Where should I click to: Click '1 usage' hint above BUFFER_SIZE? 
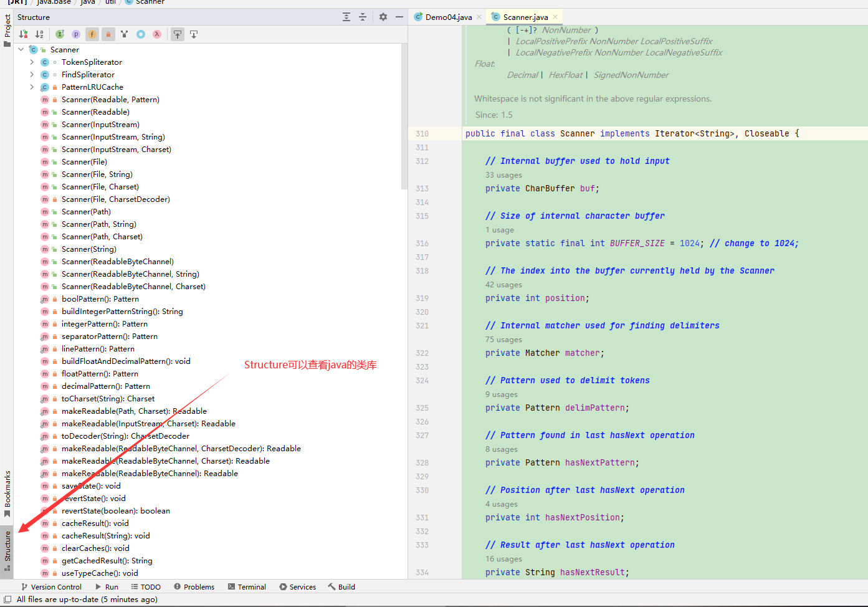500,230
